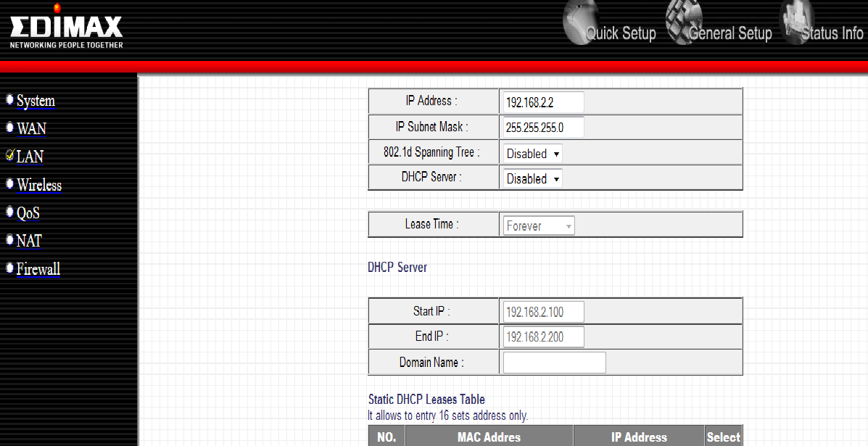This screenshot has width=868, height=446.
Task: Click the "NO." column header
Action: tap(387, 437)
